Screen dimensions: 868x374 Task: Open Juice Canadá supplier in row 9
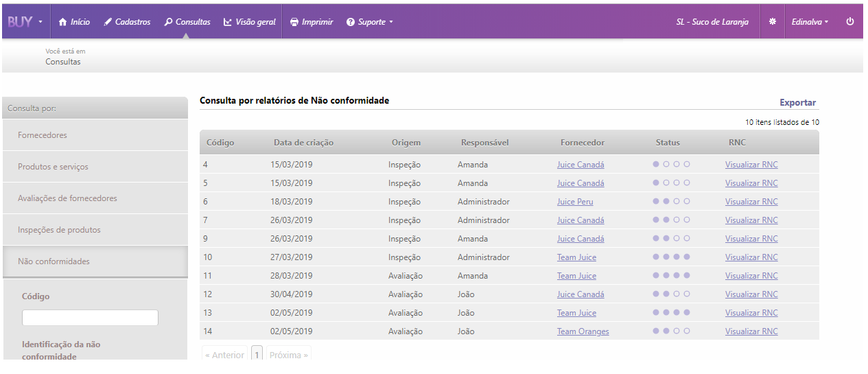point(580,239)
